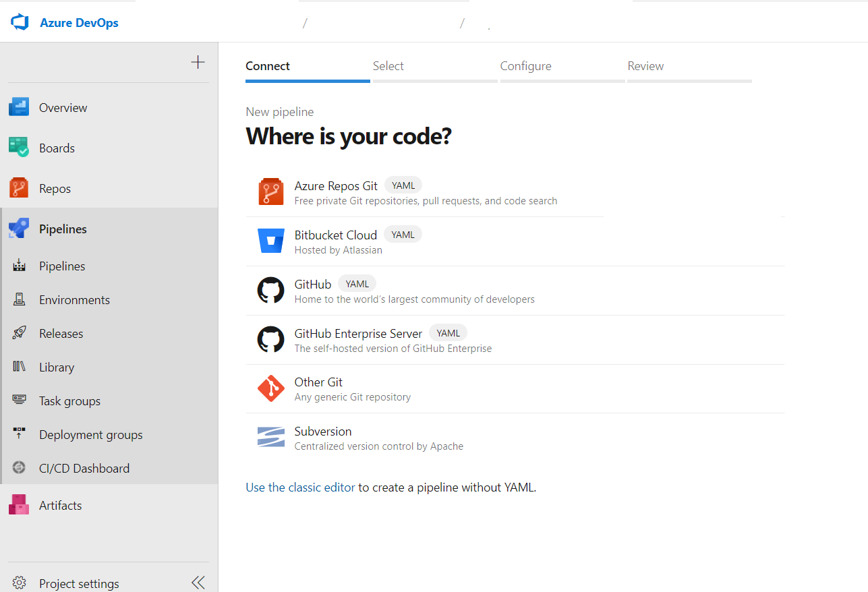
Task: Click the Project settings gear icon
Action: pos(19,583)
